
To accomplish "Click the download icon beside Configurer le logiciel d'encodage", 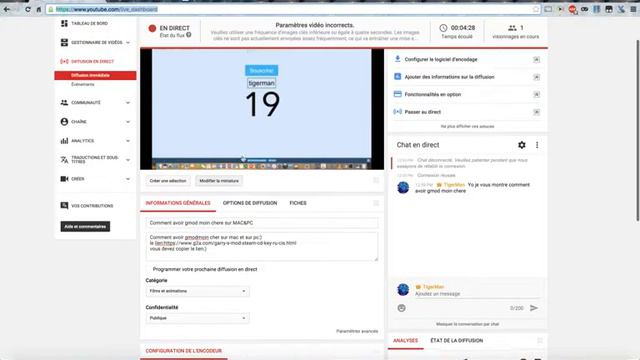I will 397,59.
